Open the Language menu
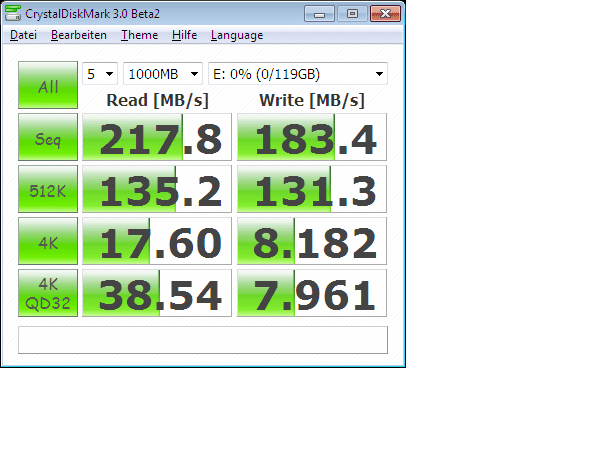This screenshot has width=614, height=460. (237, 35)
